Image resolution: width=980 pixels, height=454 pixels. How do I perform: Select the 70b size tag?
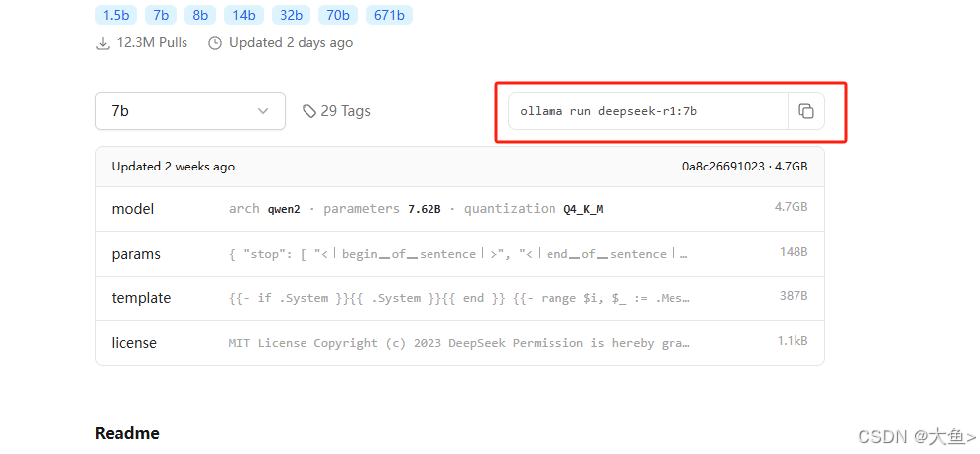click(x=338, y=15)
